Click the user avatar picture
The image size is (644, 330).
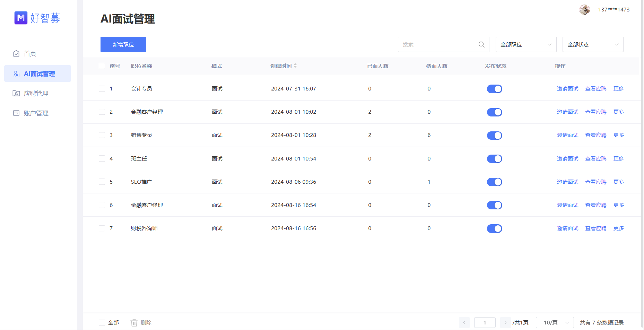pyautogui.click(x=584, y=10)
